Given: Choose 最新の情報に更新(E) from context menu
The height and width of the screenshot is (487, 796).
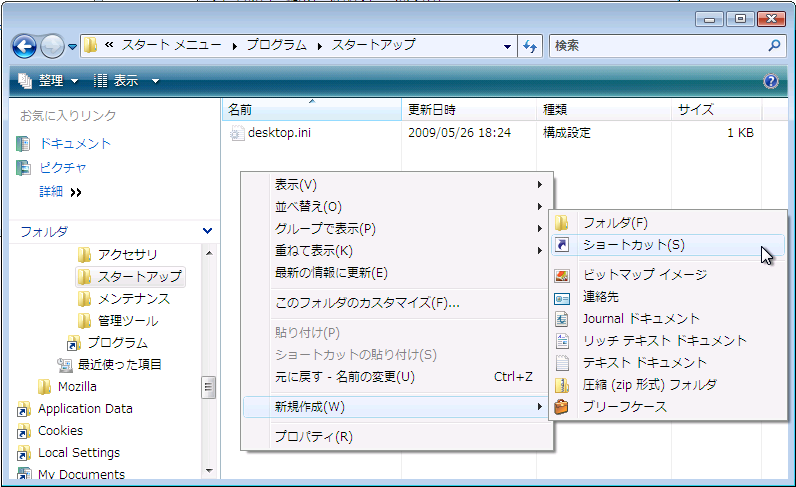Looking at the screenshot, I should click(x=396, y=273).
